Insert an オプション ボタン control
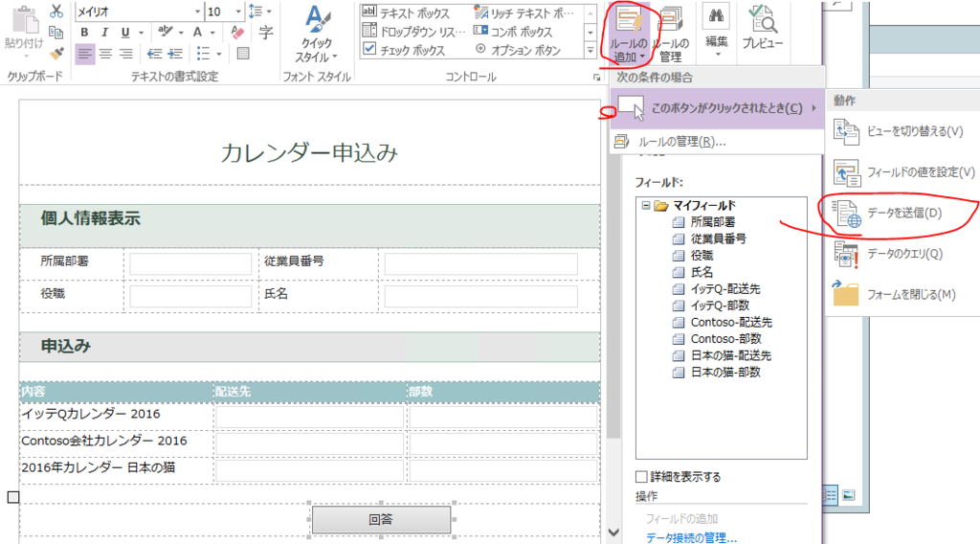 pyautogui.click(x=518, y=50)
